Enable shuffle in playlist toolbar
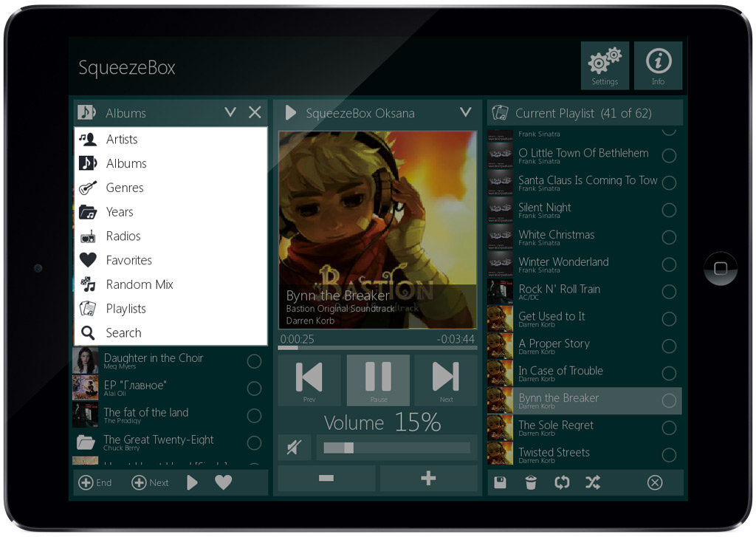 592,482
